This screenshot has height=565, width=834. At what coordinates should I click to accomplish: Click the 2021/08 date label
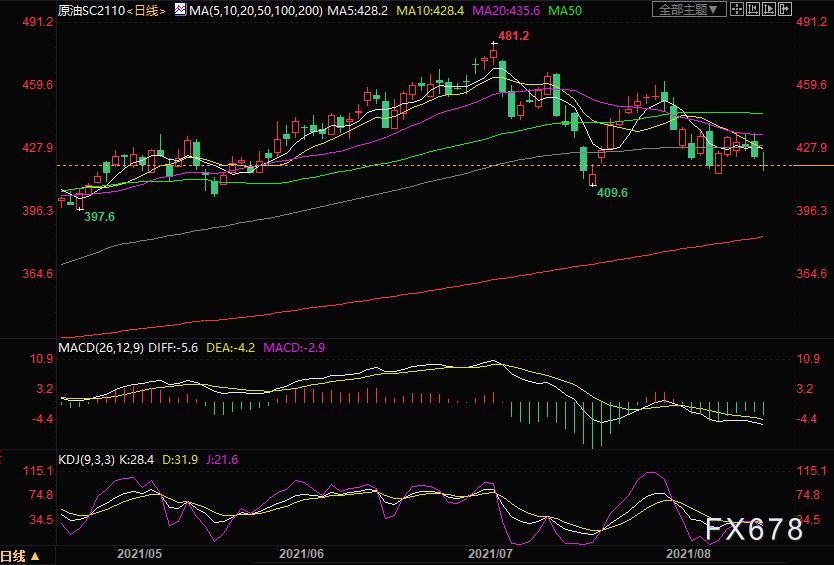point(688,554)
